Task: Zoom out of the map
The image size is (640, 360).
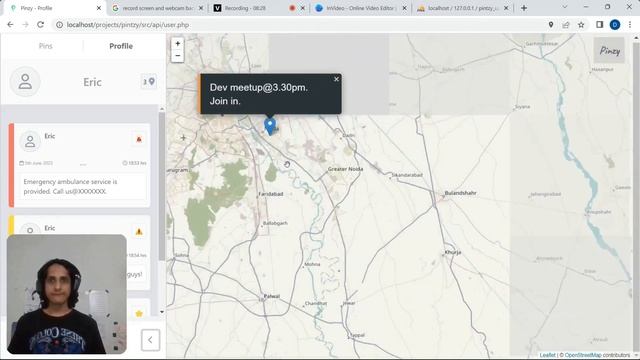Action: click(178, 56)
